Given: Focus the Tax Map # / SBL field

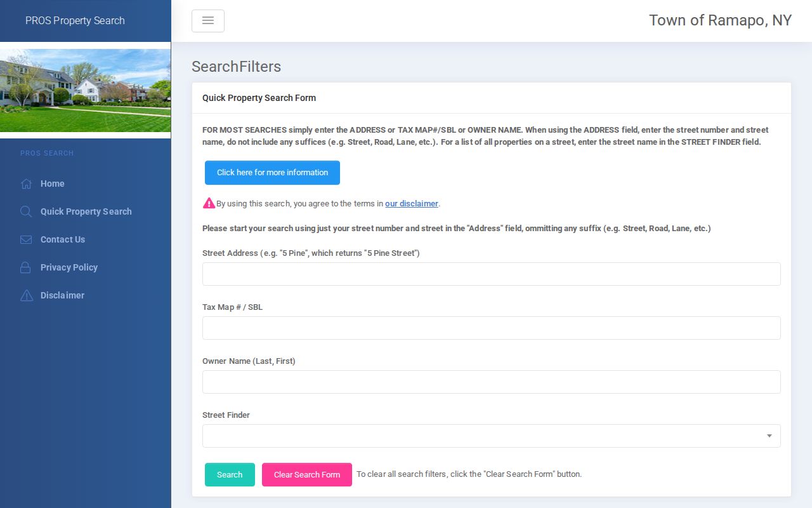Looking at the screenshot, I should coord(492,328).
